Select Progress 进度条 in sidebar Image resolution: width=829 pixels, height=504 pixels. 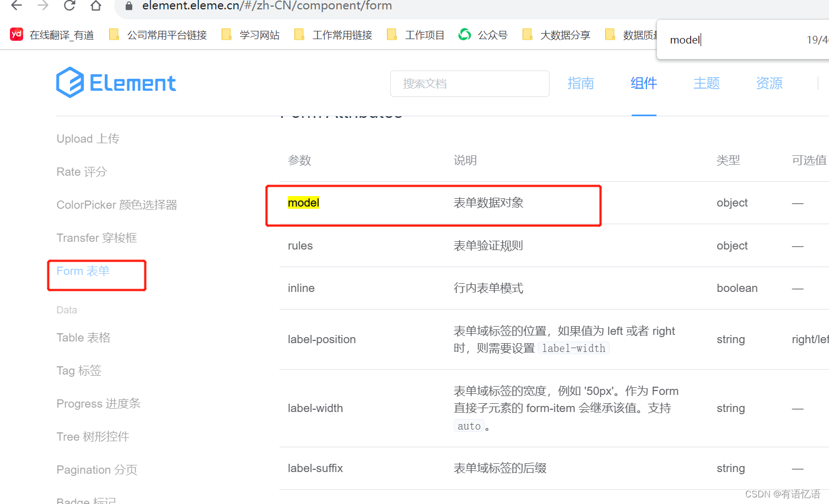click(99, 404)
